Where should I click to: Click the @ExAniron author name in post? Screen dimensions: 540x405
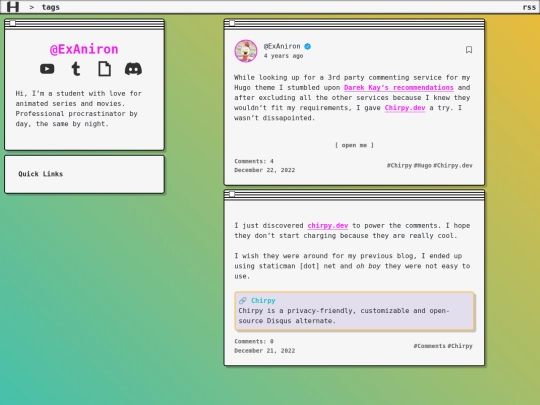click(x=282, y=46)
